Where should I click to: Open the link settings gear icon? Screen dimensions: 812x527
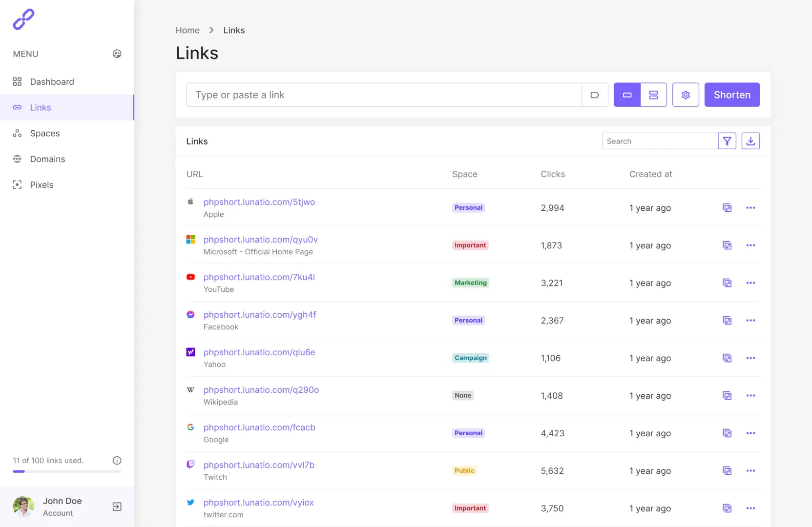686,95
